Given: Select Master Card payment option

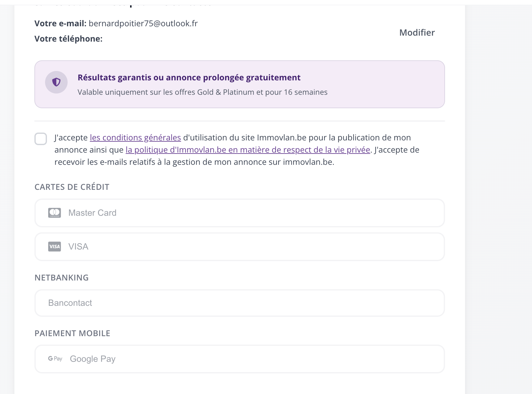Looking at the screenshot, I should (239, 213).
